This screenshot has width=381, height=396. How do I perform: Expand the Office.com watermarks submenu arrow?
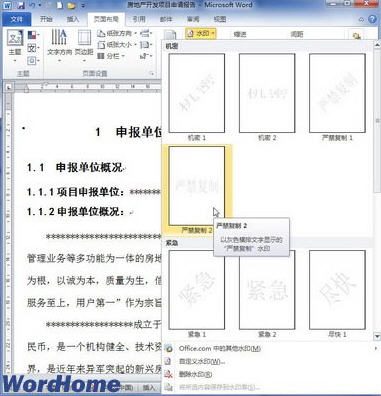(x=376, y=348)
